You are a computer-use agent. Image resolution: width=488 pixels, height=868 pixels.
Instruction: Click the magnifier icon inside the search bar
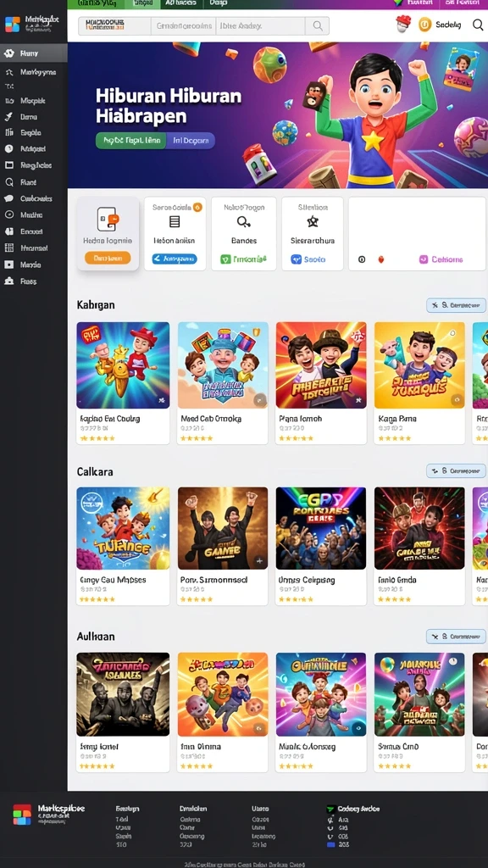click(318, 25)
